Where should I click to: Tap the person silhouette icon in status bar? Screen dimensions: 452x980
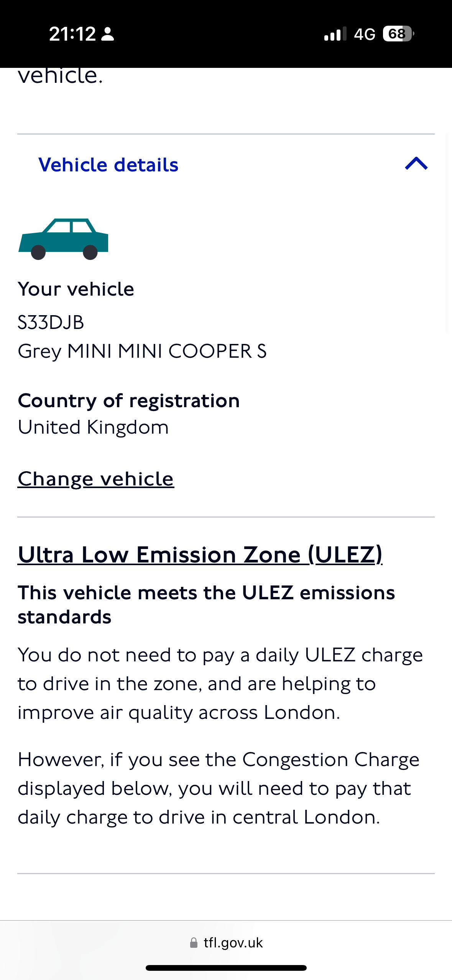tap(108, 34)
